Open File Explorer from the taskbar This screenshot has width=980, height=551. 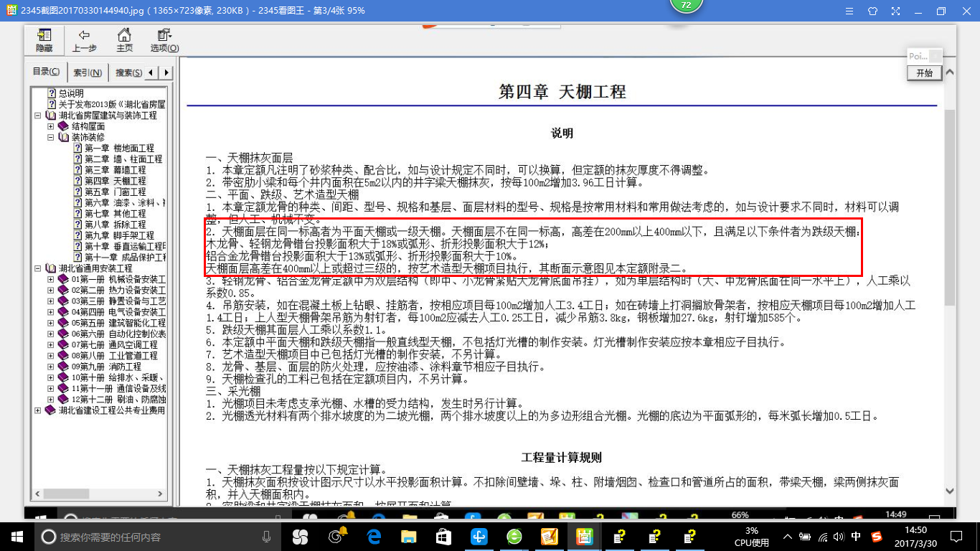pyautogui.click(x=408, y=536)
